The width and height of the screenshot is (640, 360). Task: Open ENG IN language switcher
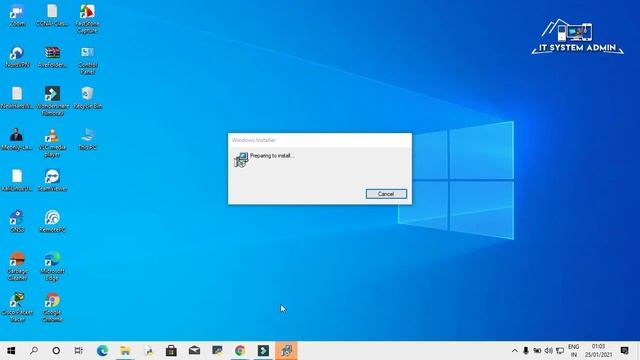[x=573, y=351]
